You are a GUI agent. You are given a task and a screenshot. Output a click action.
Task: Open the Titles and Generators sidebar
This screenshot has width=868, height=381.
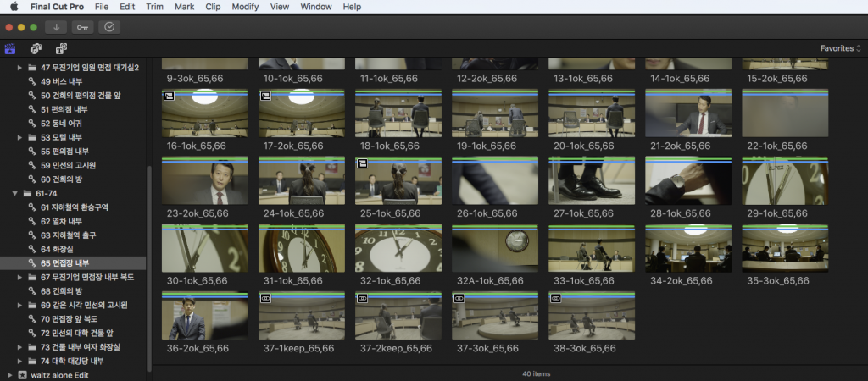pos(61,48)
